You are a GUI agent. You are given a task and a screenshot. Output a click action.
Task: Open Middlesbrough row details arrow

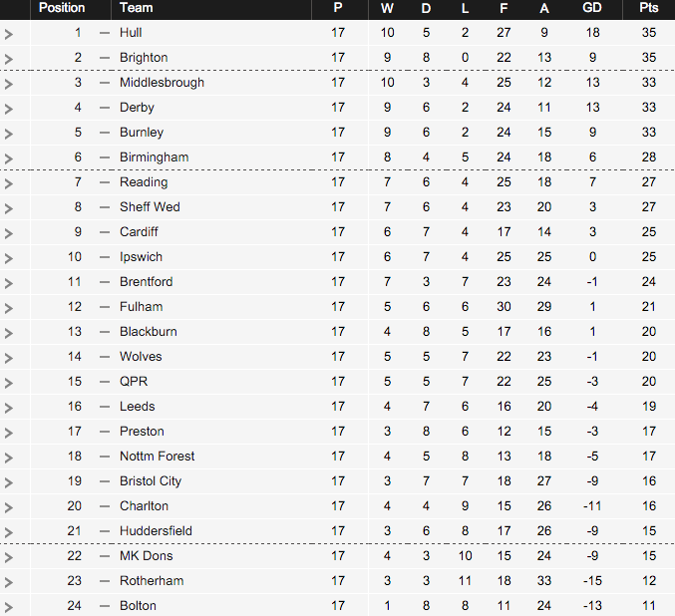pyautogui.click(x=9, y=84)
